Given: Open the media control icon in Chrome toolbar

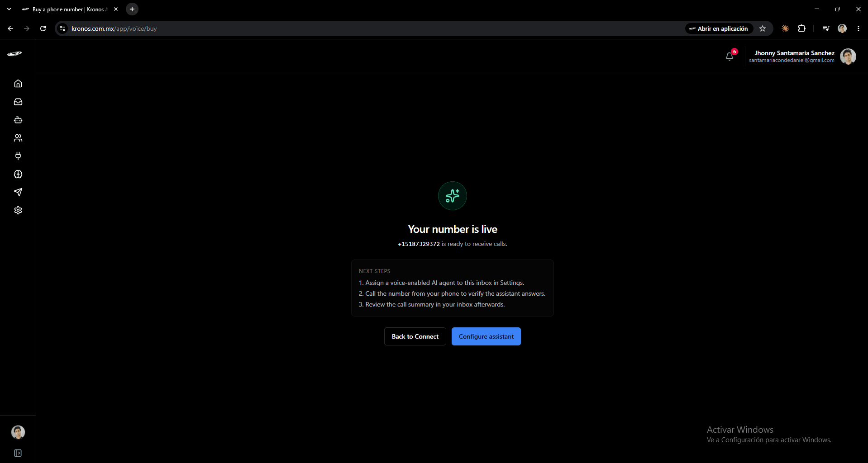Looking at the screenshot, I should (x=826, y=28).
